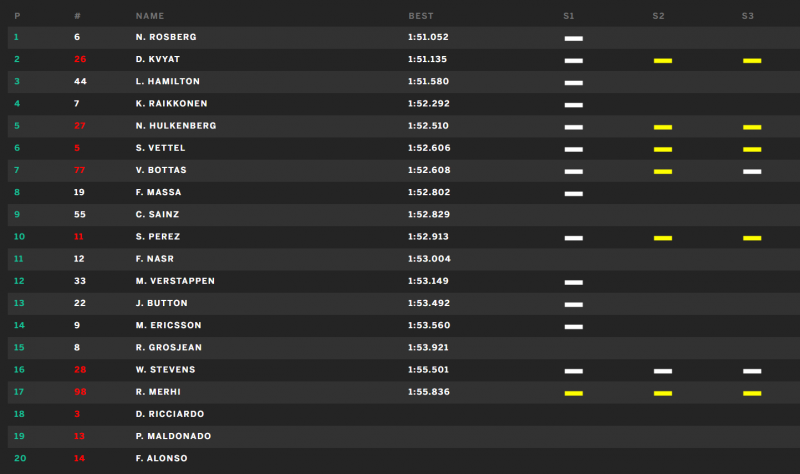Click D. RICCIARDO's row name

pyautogui.click(x=170, y=414)
